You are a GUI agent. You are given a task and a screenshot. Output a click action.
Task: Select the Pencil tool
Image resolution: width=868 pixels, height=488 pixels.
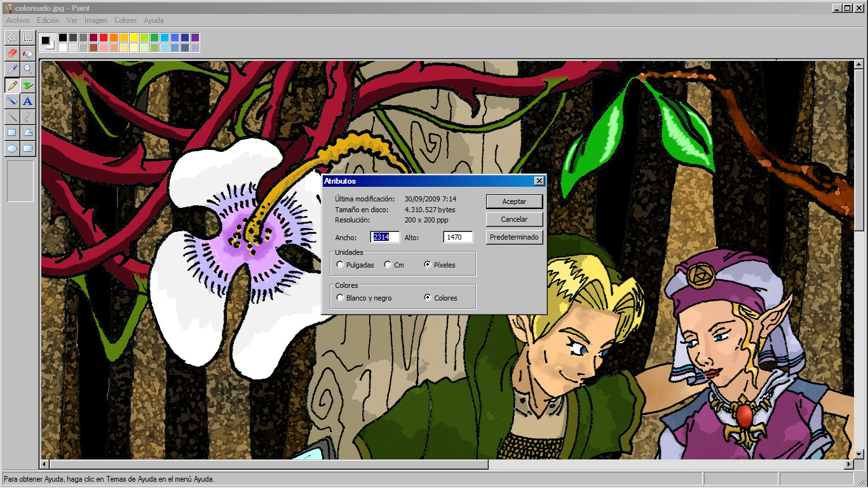tap(11, 85)
